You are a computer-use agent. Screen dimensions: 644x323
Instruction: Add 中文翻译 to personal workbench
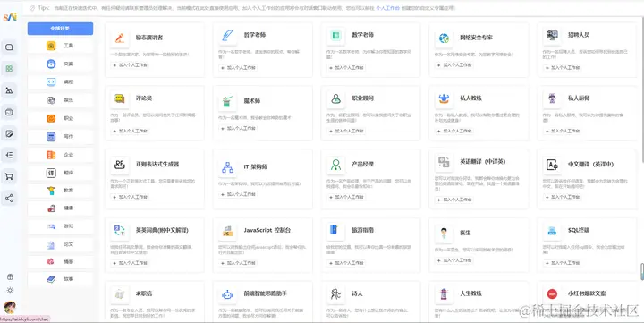tap(563, 197)
